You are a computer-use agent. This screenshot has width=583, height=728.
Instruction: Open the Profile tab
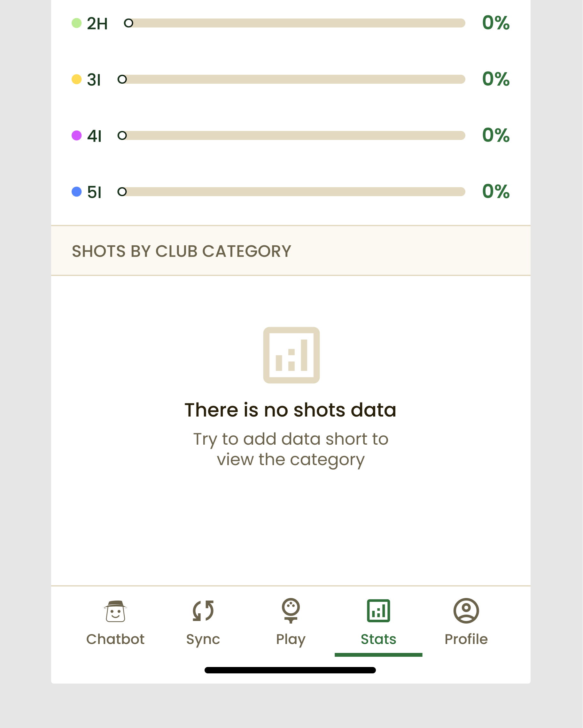(466, 623)
